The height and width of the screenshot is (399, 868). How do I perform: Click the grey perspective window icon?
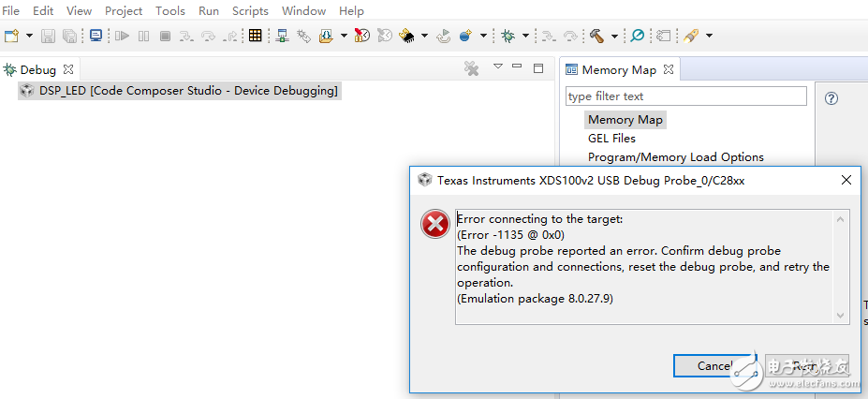tap(663, 36)
